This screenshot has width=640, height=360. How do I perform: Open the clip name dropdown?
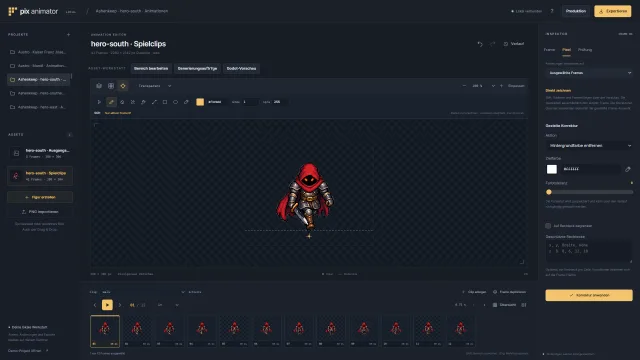pyautogui.click(x=143, y=292)
